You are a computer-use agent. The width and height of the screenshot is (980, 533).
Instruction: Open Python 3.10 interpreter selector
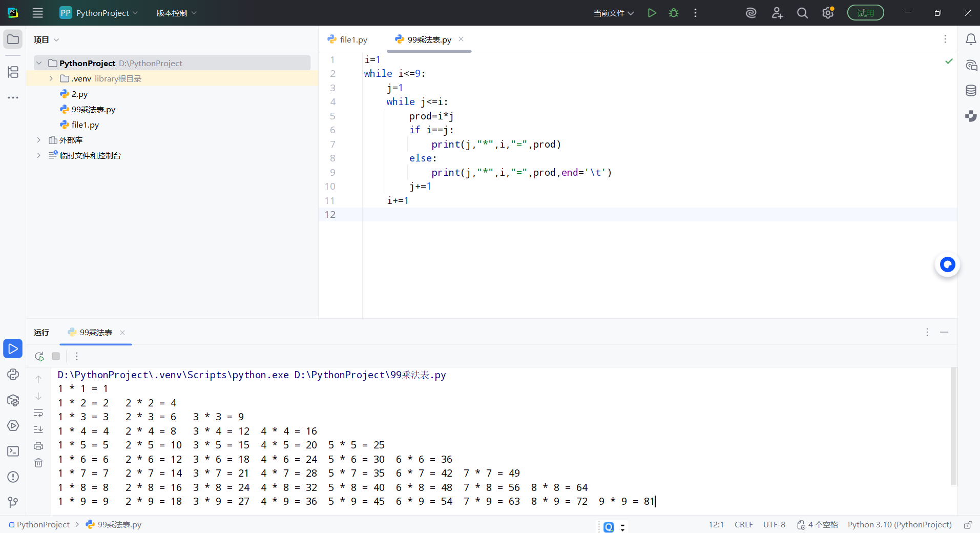tap(900, 525)
